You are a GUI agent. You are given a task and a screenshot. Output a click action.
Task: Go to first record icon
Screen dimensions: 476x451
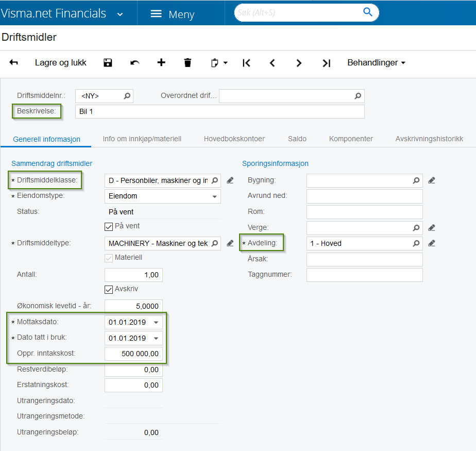coord(246,63)
